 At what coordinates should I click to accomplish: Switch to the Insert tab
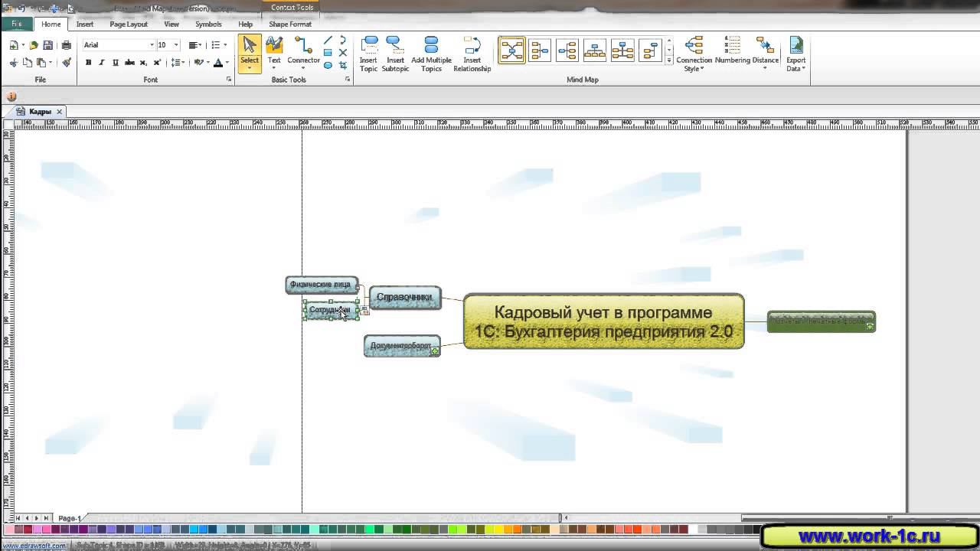point(85,24)
